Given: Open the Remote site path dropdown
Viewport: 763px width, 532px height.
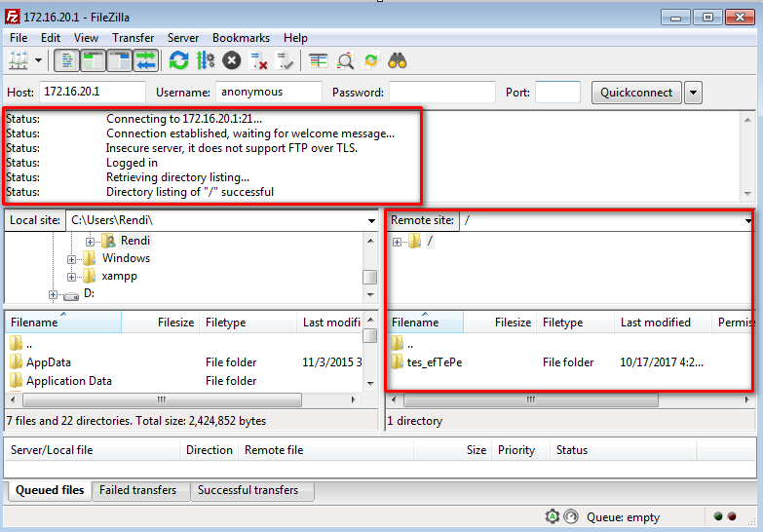Looking at the screenshot, I should pos(748,220).
